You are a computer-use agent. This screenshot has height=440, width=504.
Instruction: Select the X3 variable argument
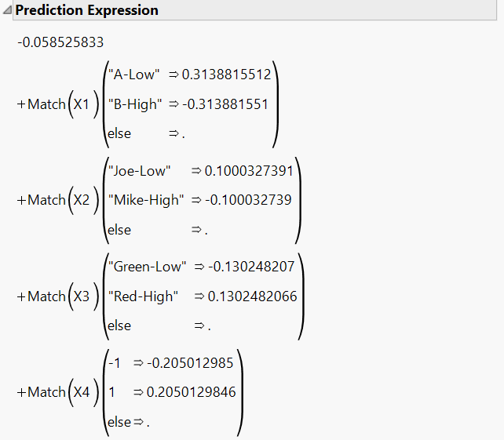pyautogui.click(x=82, y=296)
